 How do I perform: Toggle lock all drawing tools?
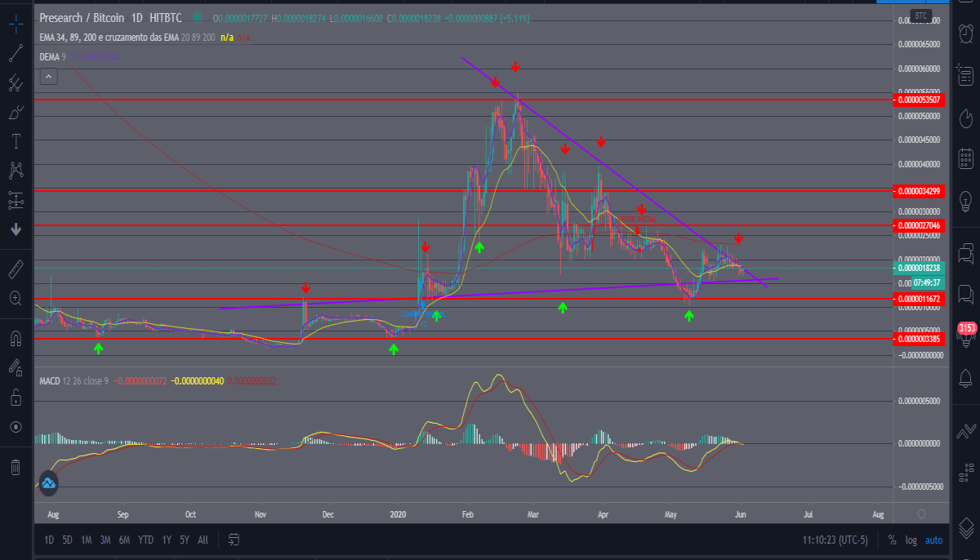(16, 397)
